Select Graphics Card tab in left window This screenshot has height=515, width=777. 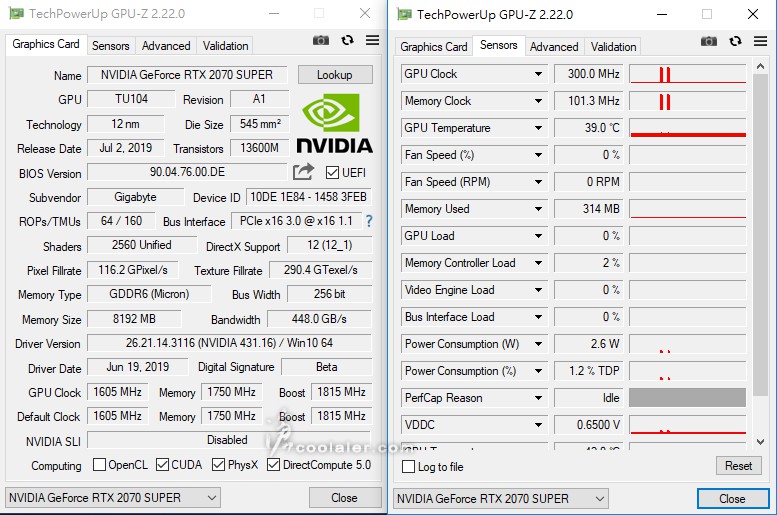(46, 44)
